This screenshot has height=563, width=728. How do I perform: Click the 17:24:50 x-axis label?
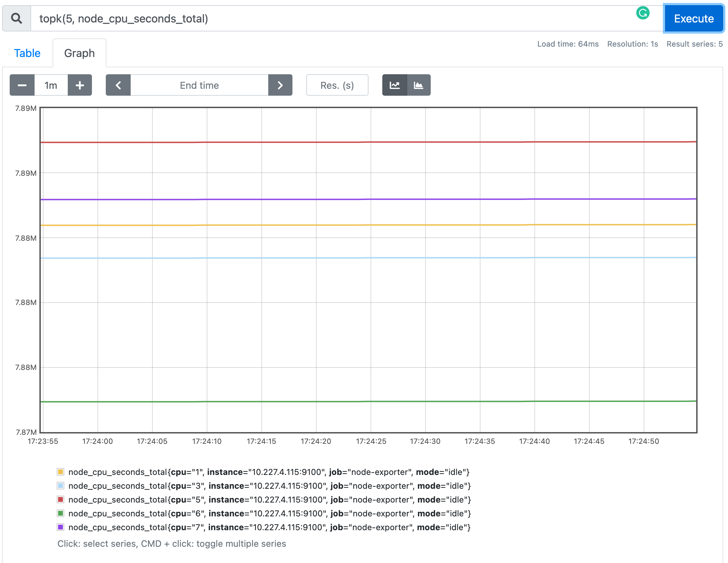click(x=644, y=441)
